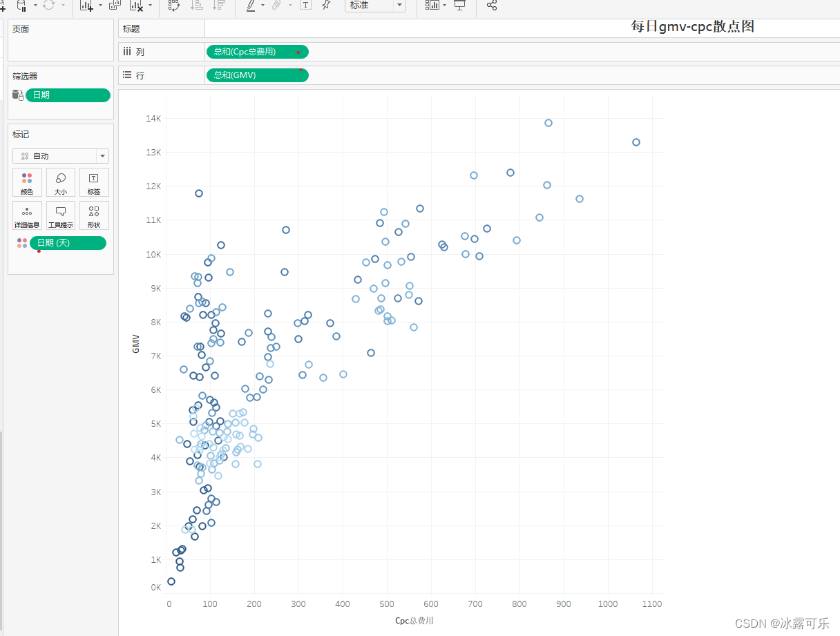This screenshot has height=636, width=840.
Task: Click the 200 tick label on Cpc axis
Action: coord(254,604)
